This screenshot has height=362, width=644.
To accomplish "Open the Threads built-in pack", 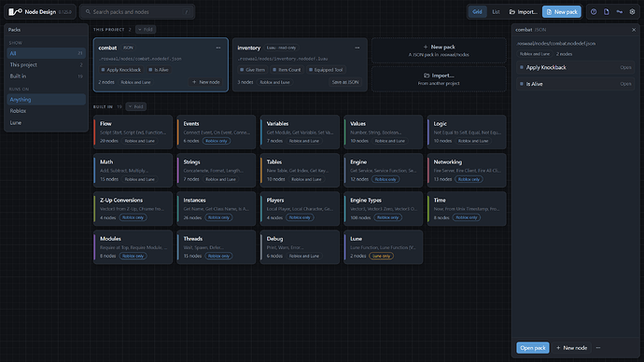I will pyautogui.click(x=217, y=247).
